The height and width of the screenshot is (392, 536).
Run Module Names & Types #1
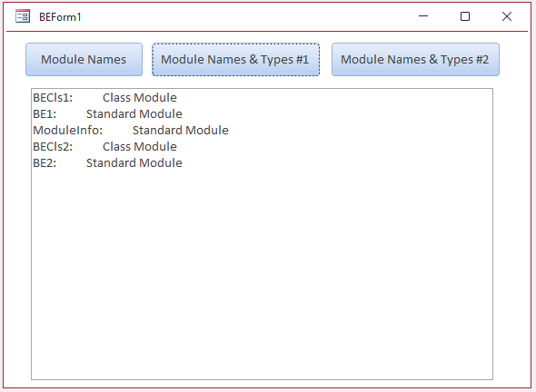(x=236, y=59)
